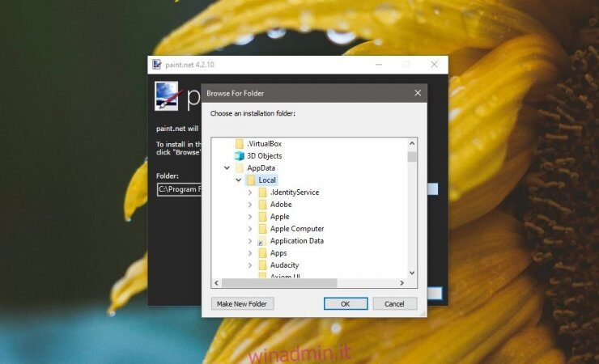The image size is (599, 364).
Task: Select the .IdentityService folder name
Action: [x=295, y=193]
